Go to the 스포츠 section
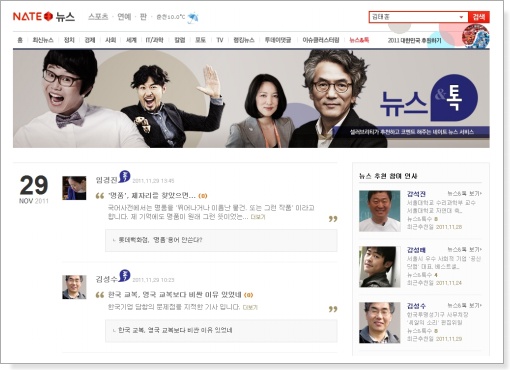 coord(98,17)
